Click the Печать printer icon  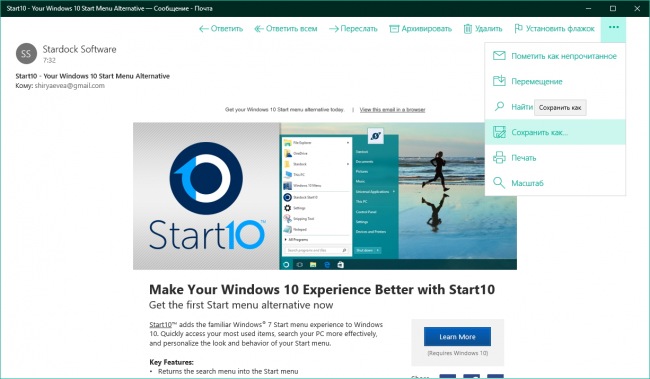(x=499, y=158)
